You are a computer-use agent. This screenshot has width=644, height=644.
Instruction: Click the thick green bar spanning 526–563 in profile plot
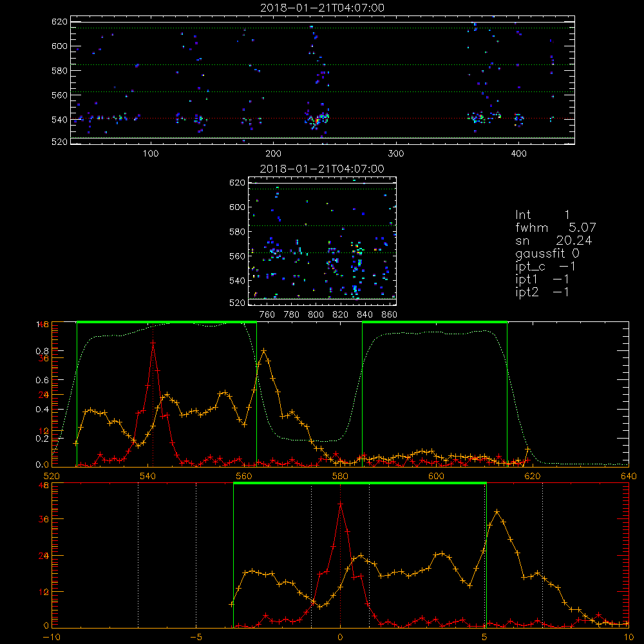coord(167,322)
